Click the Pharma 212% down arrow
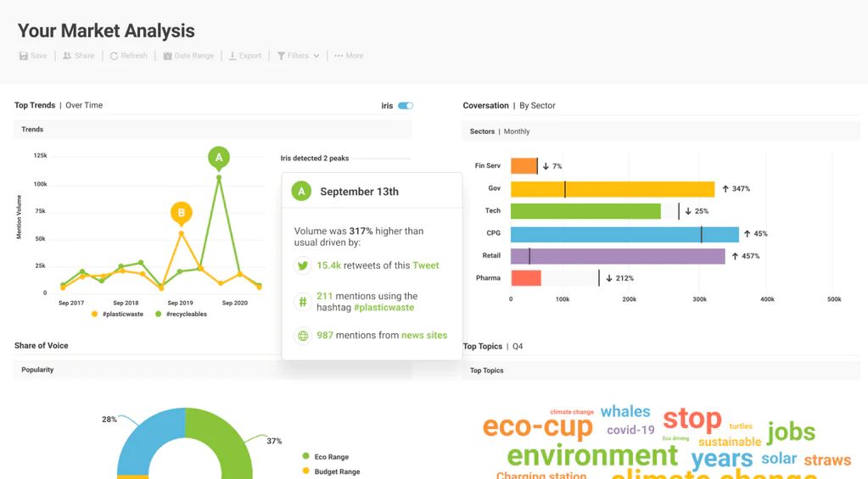 click(x=609, y=278)
